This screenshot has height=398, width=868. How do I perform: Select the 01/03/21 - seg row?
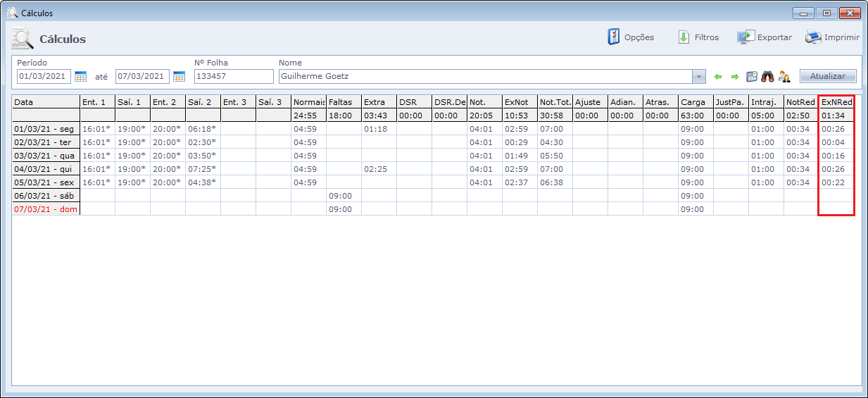(45, 129)
